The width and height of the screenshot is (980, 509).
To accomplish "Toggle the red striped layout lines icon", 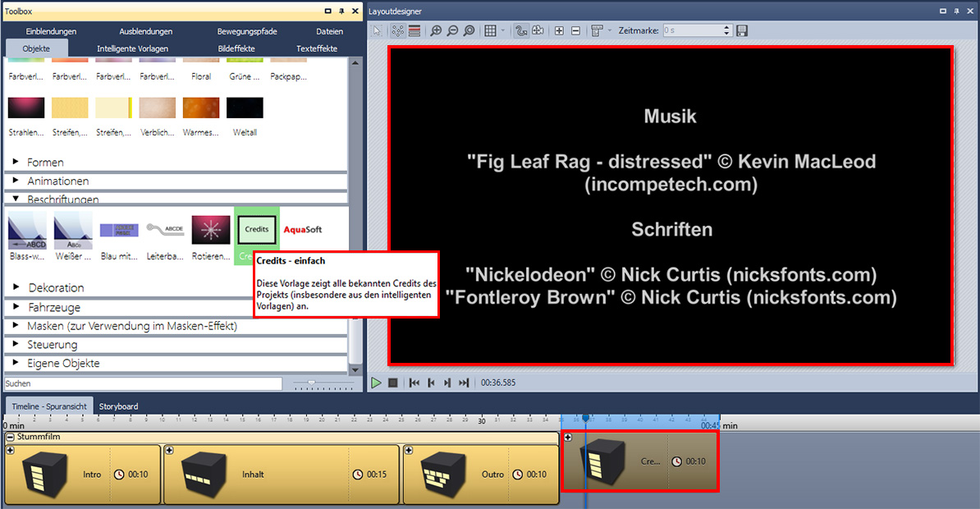I will pos(414,30).
